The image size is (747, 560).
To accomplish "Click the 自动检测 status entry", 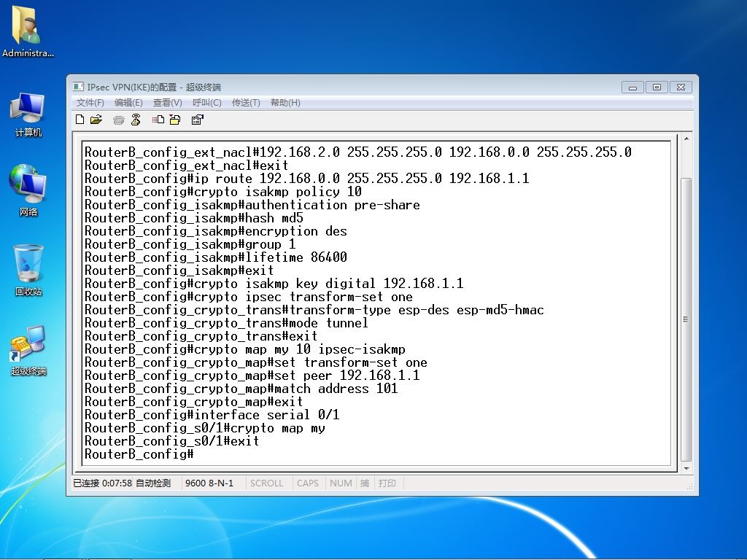I will [153, 483].
